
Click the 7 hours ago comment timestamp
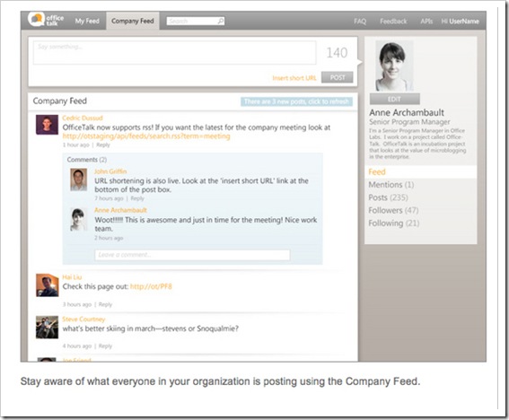109,198
